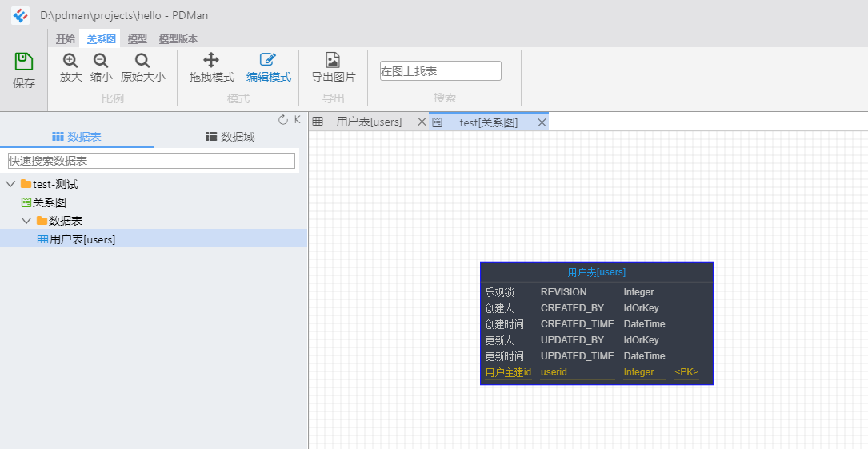Click the test-测试 folder icon
The width and height of the screenshot is (868, 449).
coord(26,184)
